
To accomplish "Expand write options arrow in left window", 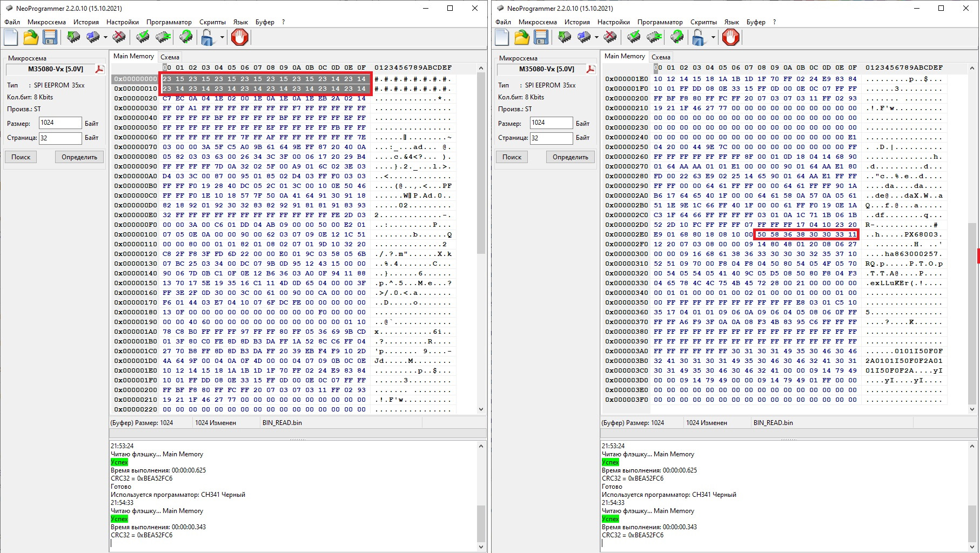I will tap(105, 37).
